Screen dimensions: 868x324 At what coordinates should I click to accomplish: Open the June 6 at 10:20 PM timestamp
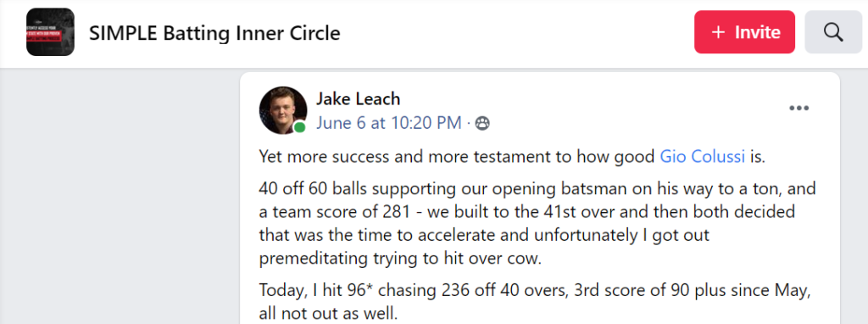(x=388, y=123)
